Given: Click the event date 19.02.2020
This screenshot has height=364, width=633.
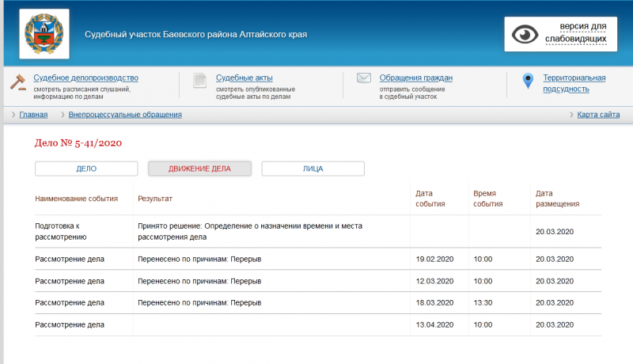Looking at the screenshot, I should coord(434,259).
